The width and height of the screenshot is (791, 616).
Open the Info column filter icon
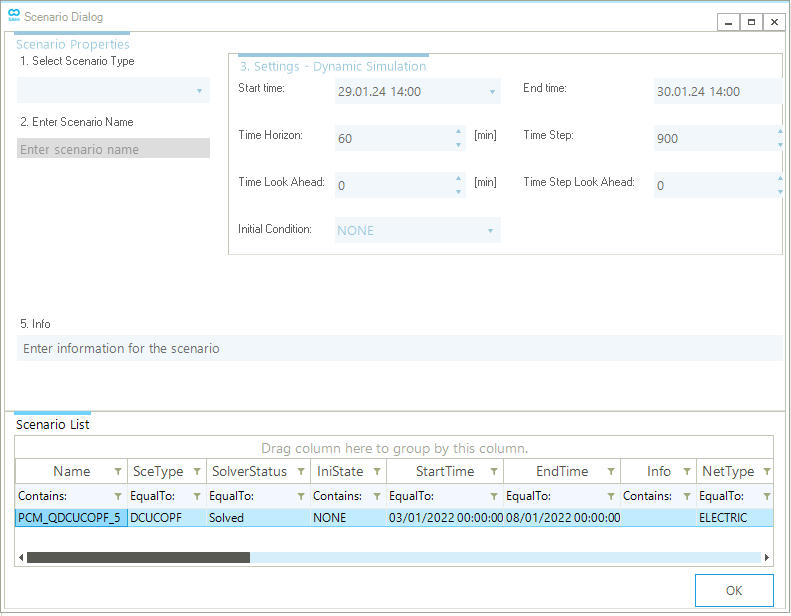tap(686, 472)
